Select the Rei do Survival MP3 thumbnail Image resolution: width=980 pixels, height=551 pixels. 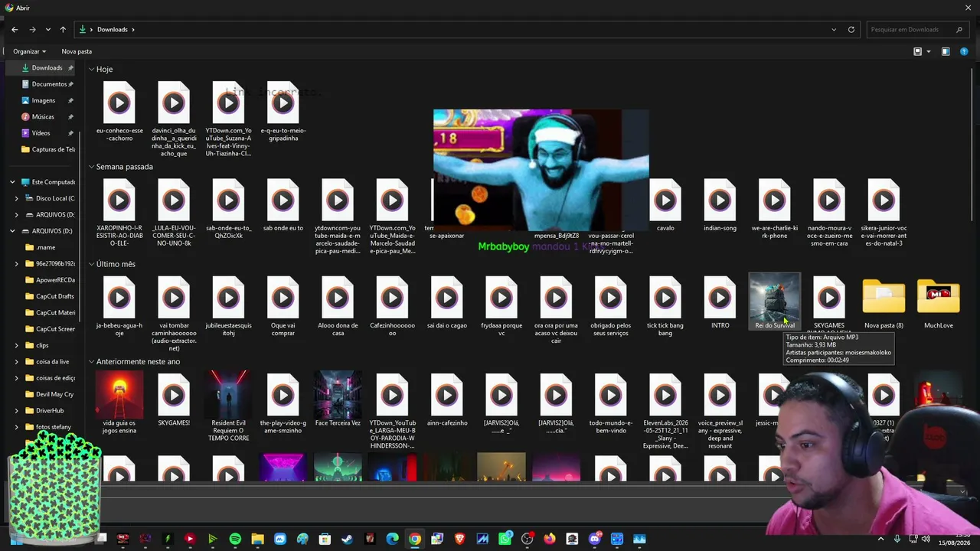point(774,302)
